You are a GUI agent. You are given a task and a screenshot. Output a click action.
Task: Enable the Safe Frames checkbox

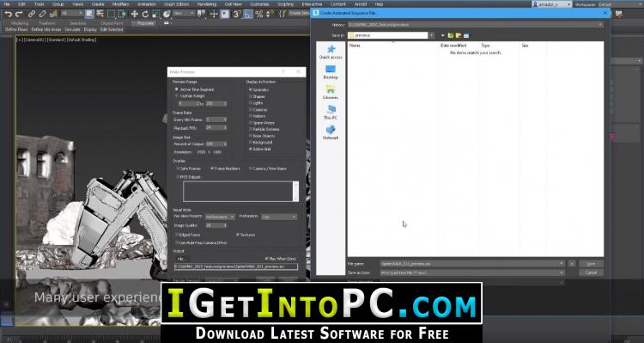click(178, 168)
